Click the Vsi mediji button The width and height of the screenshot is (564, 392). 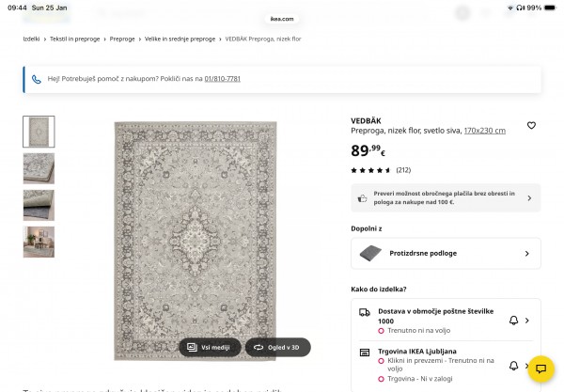(209, 347)
